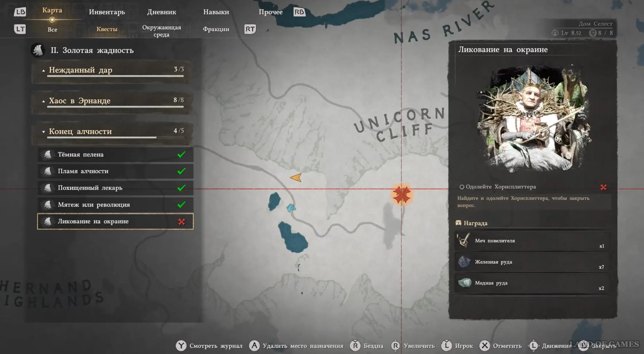Image resolution: width=644 pixels, height=354 pixels.
Task: Click the Конец алчности progress bar
Action: coord(115,137)
